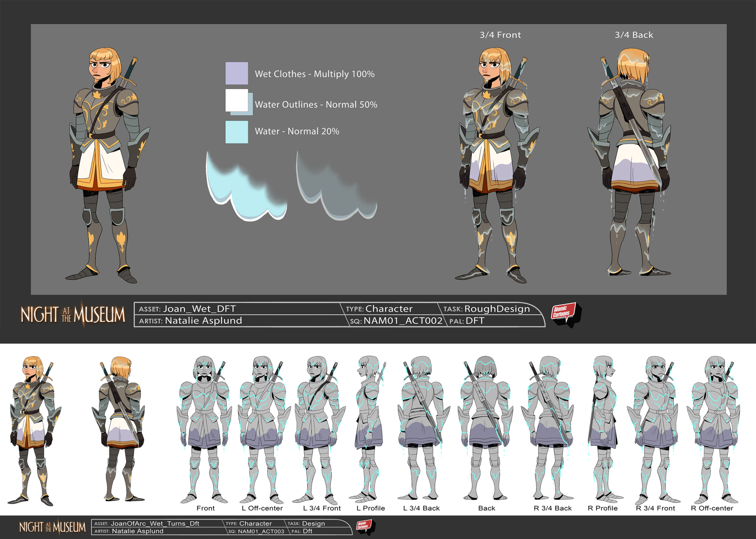Click the light blue Water swatch

pos(237,132)
